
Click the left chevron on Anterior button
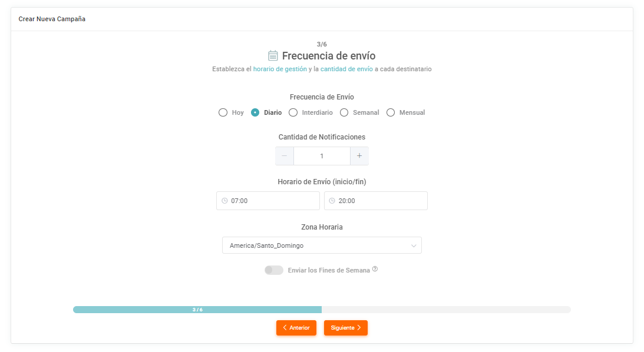(285, 328)
